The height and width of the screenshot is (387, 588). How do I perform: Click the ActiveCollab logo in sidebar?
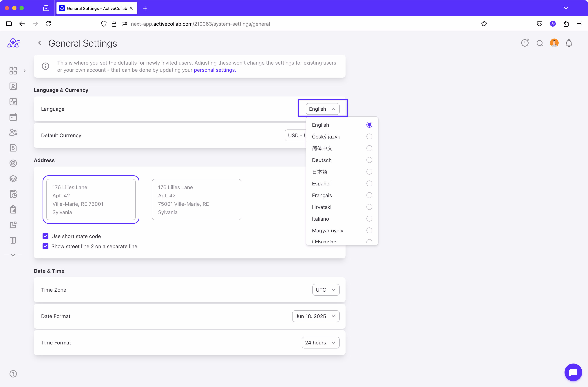pyautogui.click(x=13, y=43)
